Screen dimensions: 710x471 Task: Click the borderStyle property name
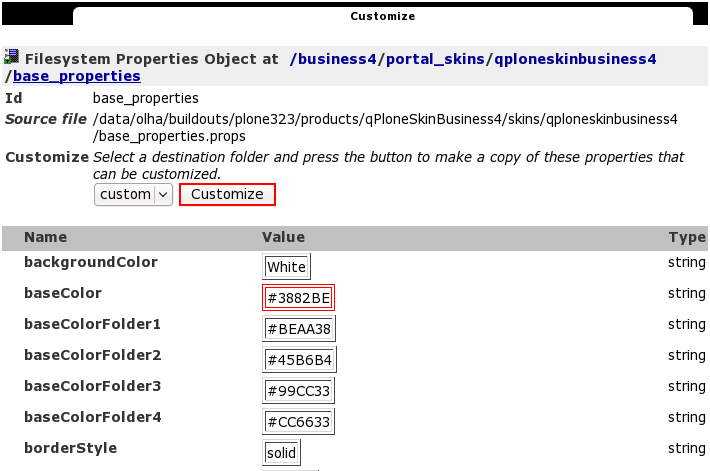[70, 449]
